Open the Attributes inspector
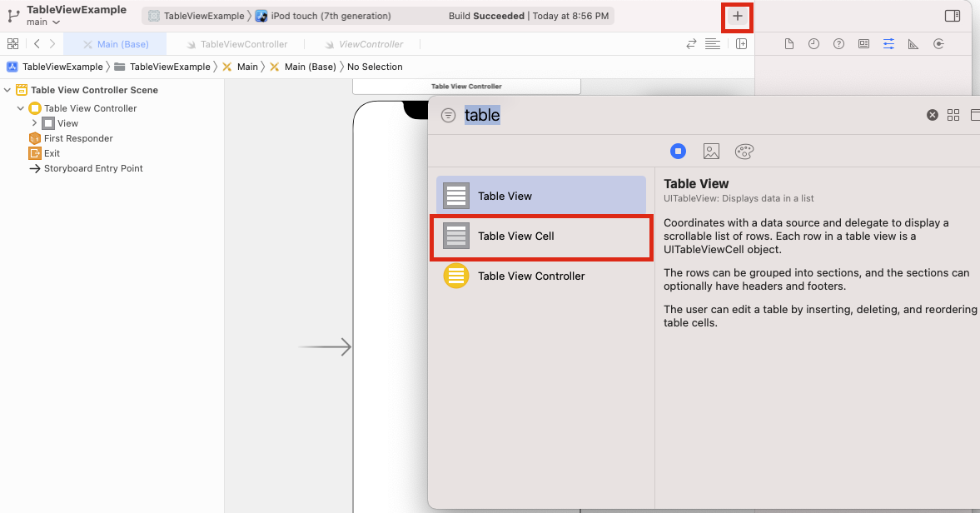 coord(888,44)
